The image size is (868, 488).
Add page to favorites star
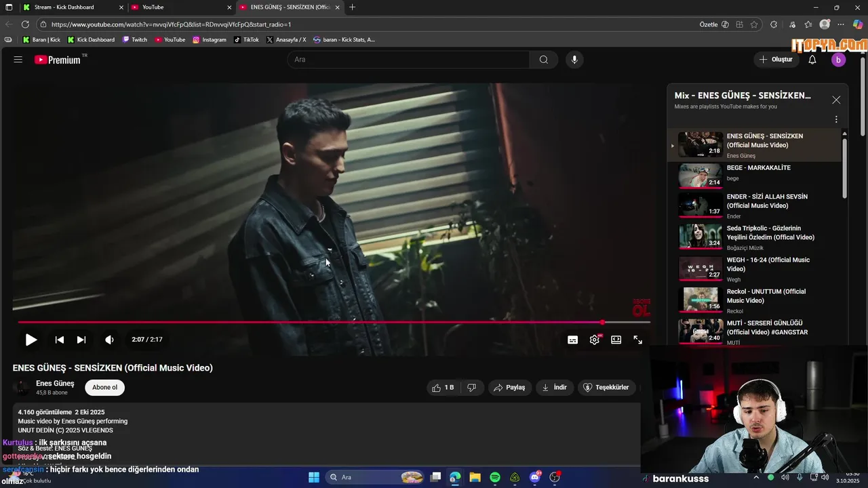click(x=754, y=24)
